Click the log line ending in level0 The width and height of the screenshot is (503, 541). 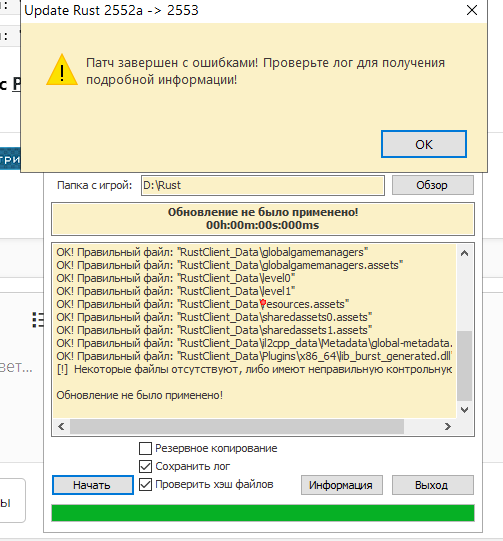tap(176, 278)
